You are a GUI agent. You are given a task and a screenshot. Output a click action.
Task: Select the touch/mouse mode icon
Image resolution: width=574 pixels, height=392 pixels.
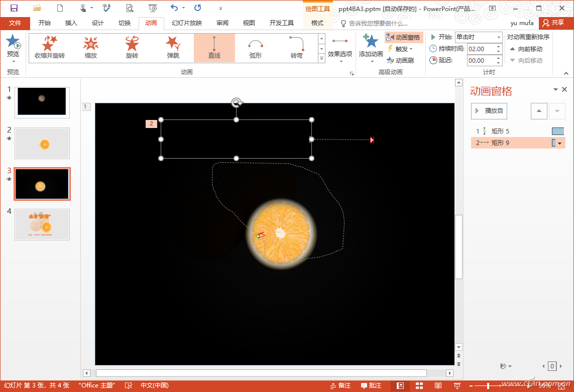pos(83,8)
